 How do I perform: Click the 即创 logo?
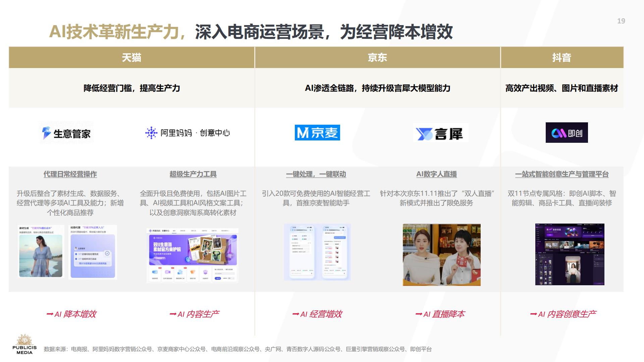coord(567,132)
